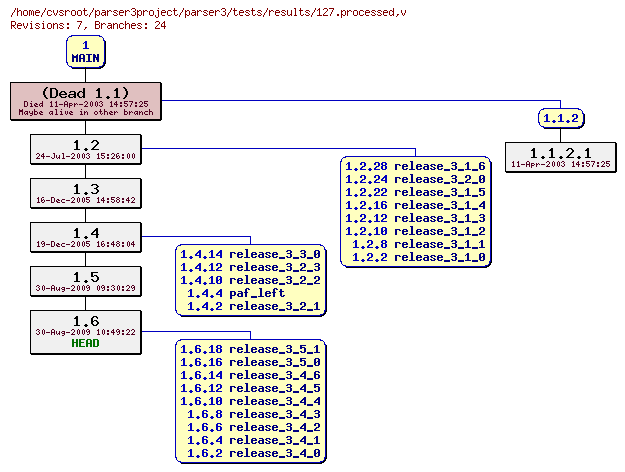The height and width of the screenshot is (472, 625).
Task: Open branch 1.2.2 release_3_1_0
Action: pos(419,257)
